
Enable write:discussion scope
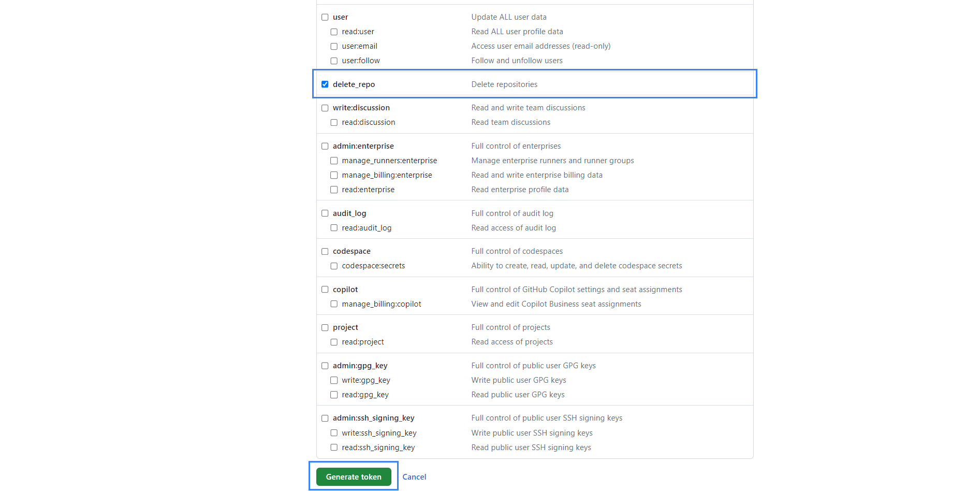[x=325, y=108]
